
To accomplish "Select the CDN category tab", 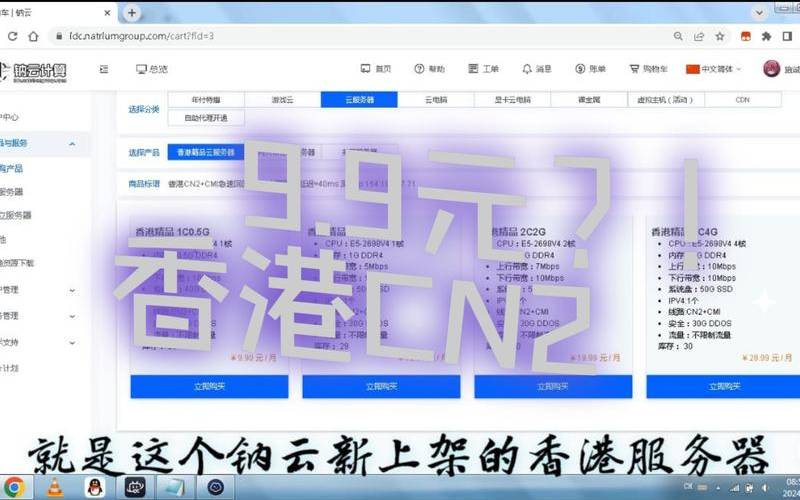I will [x=743, y=100].
